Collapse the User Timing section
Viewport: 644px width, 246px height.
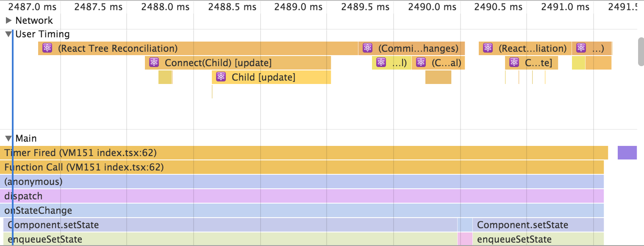point(8,34)
